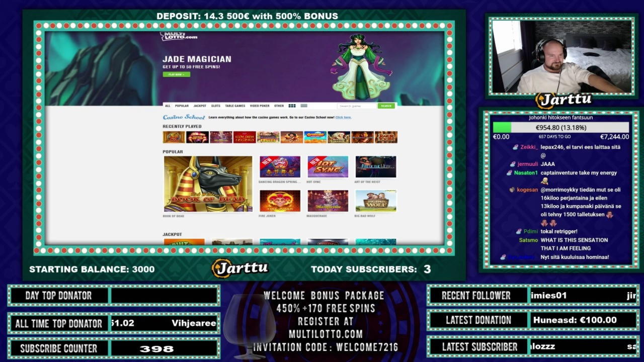Click the green Play Now button
The image size is (644, 362).
click(176, 74)
